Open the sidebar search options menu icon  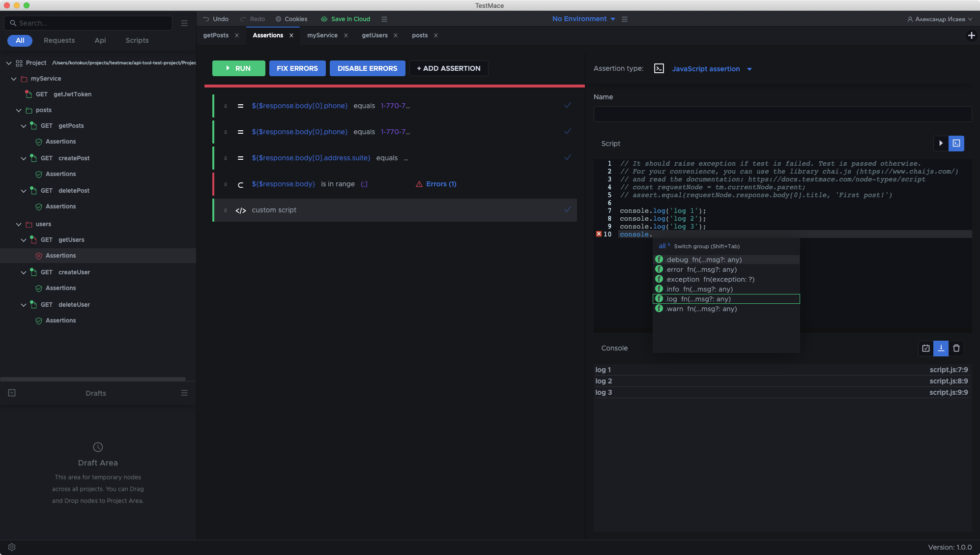[184, 23]
